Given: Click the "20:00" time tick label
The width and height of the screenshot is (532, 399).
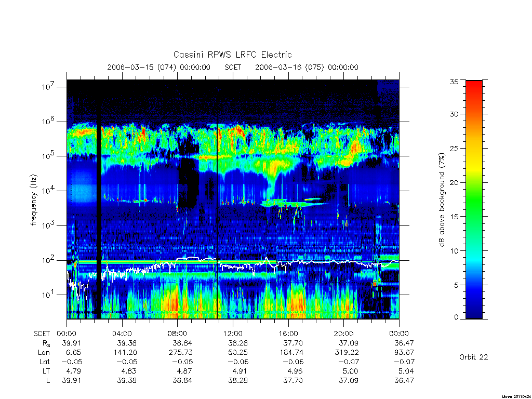Looking at the screenshot, I should tap(344, 334).
